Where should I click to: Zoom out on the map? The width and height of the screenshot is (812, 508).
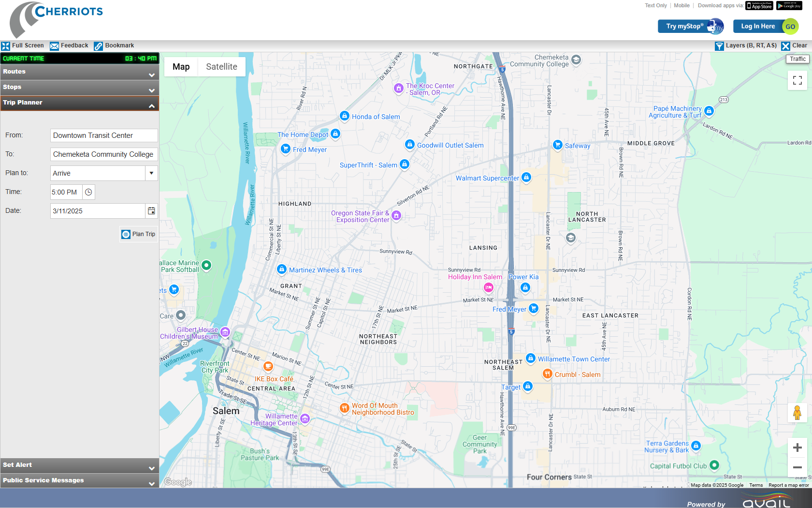pos(797,467)
